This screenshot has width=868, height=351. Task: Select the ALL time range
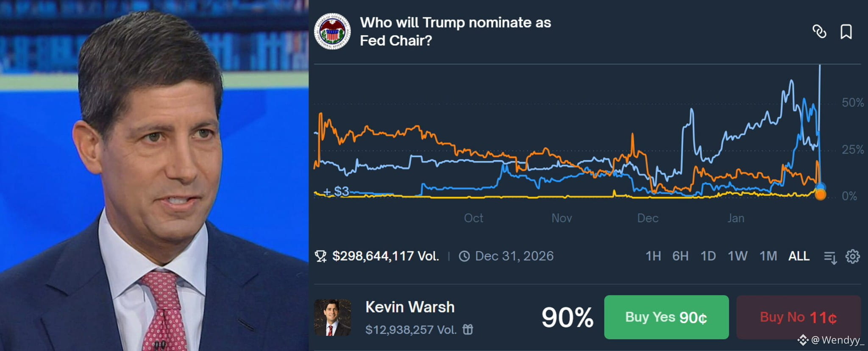point(798,256)
